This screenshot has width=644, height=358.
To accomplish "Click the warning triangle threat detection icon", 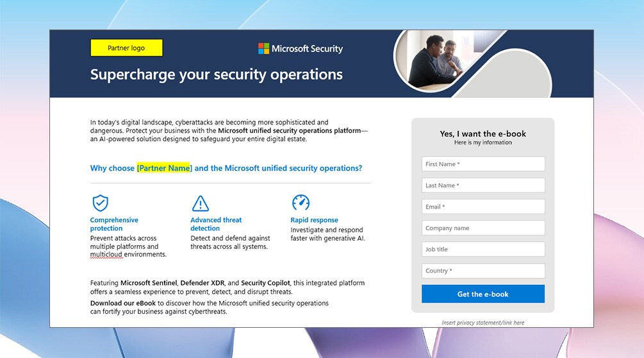I will pos(201,203).
